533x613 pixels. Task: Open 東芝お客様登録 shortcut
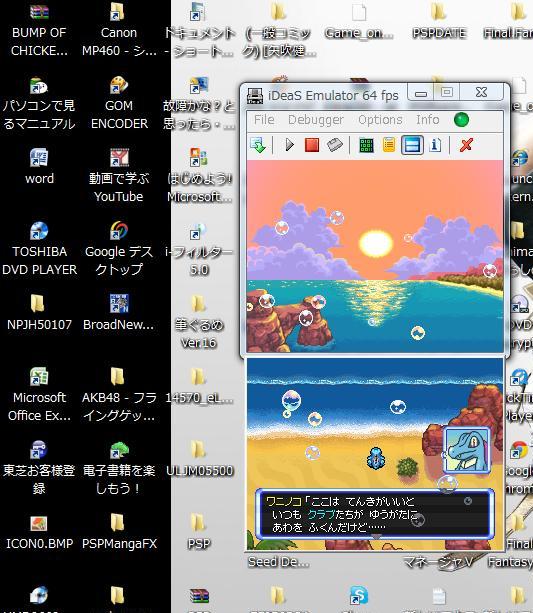click(x=39, y=468)
